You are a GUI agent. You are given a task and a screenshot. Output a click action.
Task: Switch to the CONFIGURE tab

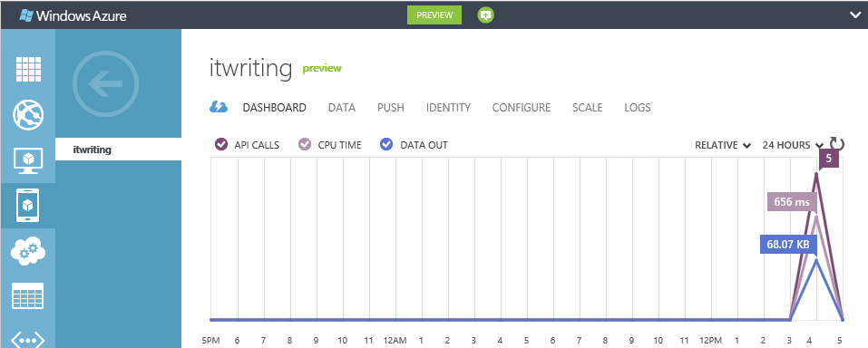pos(522,107)
